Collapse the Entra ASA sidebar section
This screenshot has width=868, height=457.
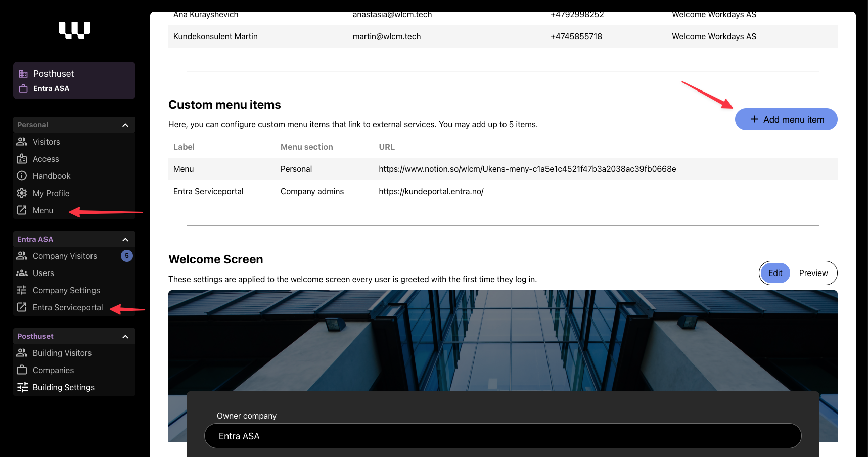(x=125, y=240)
